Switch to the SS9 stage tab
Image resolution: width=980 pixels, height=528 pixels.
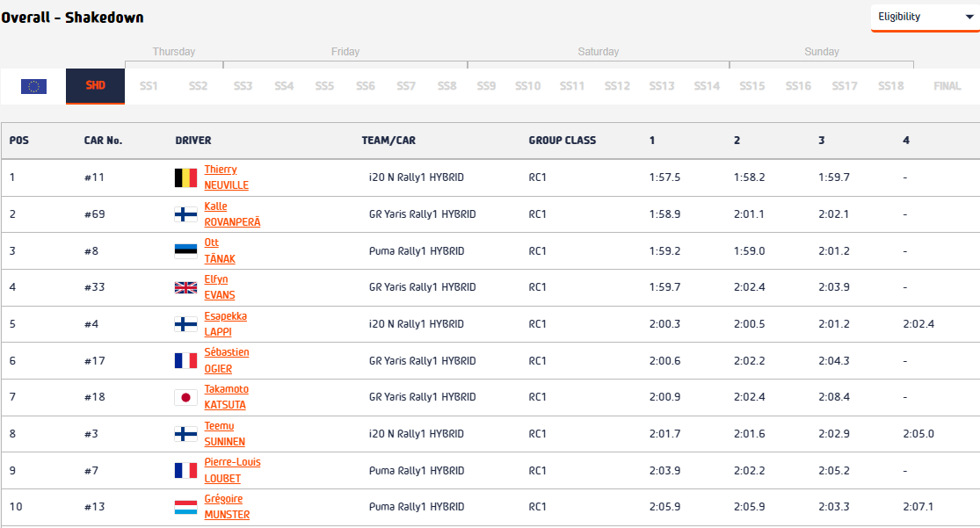[486, 86]
